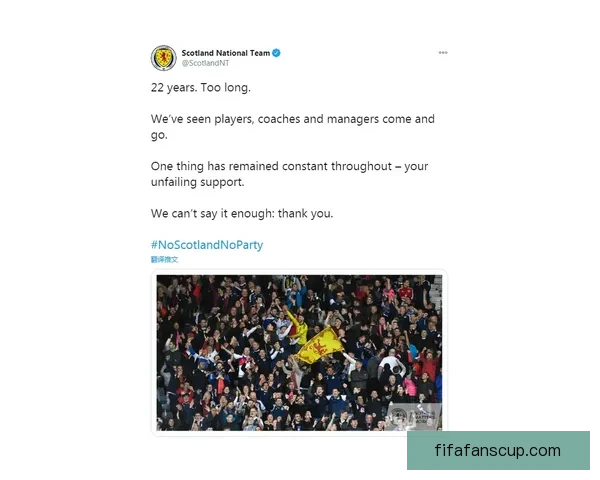600x480 pixels.
Task: Click the fan in red top at photo's upper right
Action: tap(406, 292)
